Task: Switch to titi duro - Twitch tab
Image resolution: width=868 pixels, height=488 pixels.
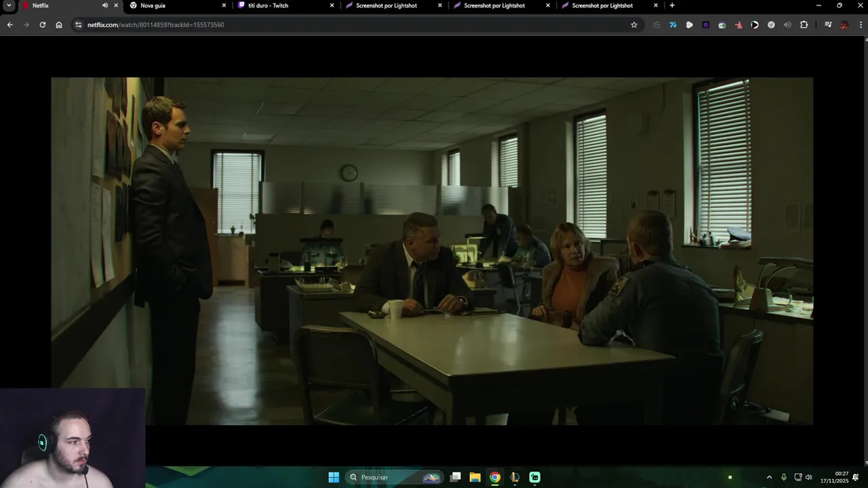Action: [x=285, y=5]
